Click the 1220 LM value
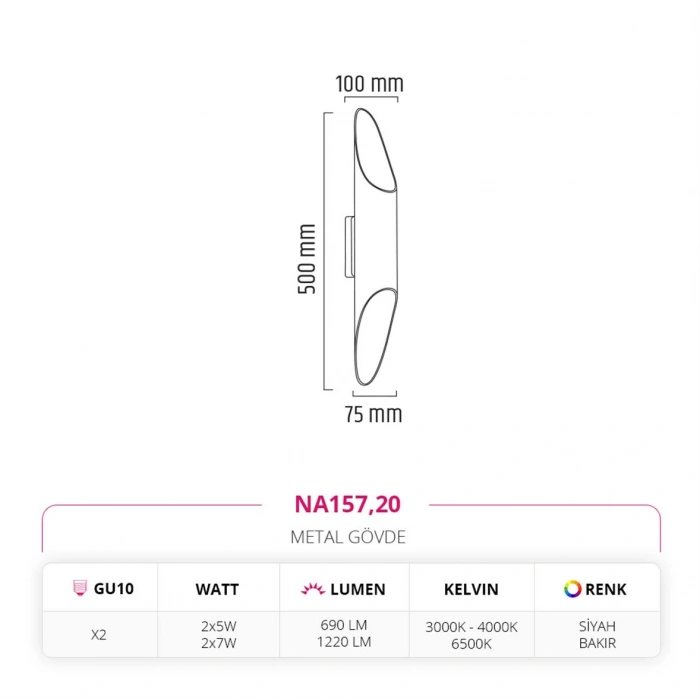Screen dimensions: 700x700 [346, 642]
